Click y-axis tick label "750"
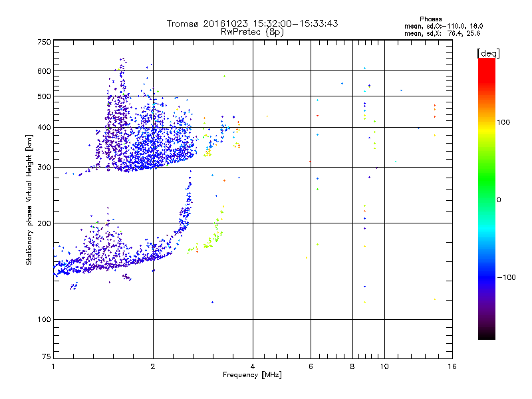Image resolution: width=532 pixels, height=399 pixels. [x=44, y=42]
